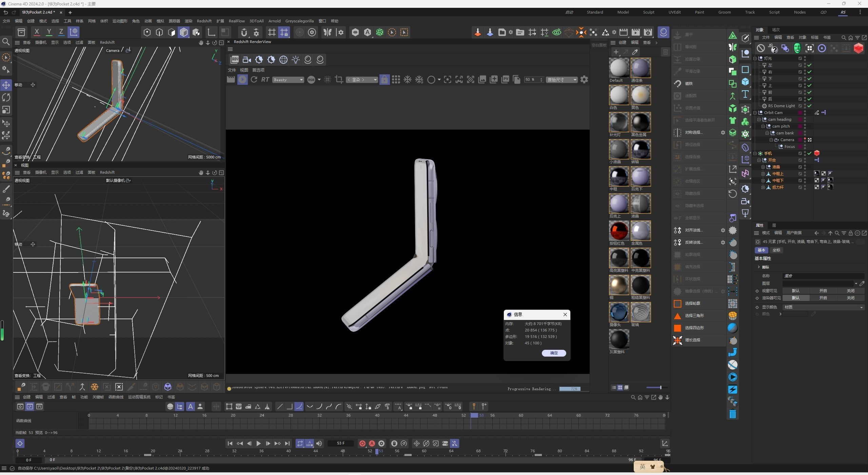Set renderer visibility to 开启

[x=823, y=298]
